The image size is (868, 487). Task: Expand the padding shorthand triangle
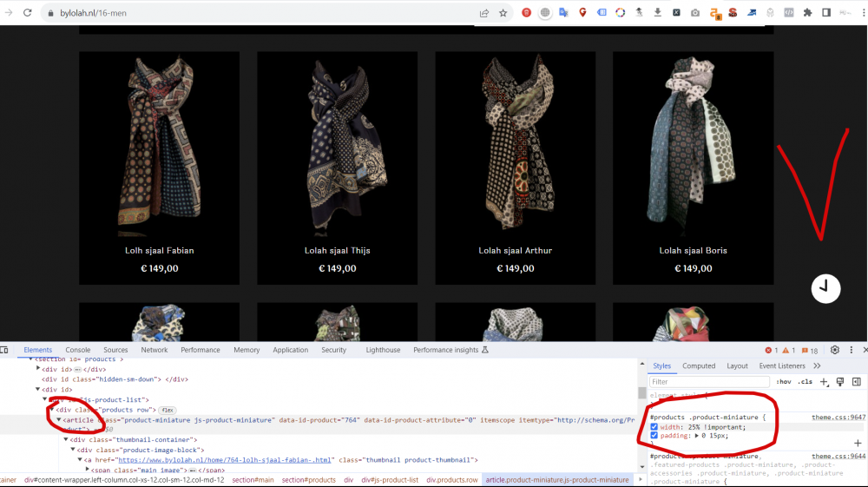(x=696, y=436)
